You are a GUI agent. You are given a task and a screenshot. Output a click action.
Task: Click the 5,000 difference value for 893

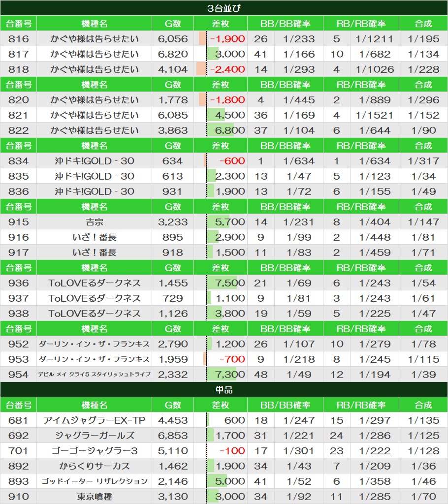point(230,481)
